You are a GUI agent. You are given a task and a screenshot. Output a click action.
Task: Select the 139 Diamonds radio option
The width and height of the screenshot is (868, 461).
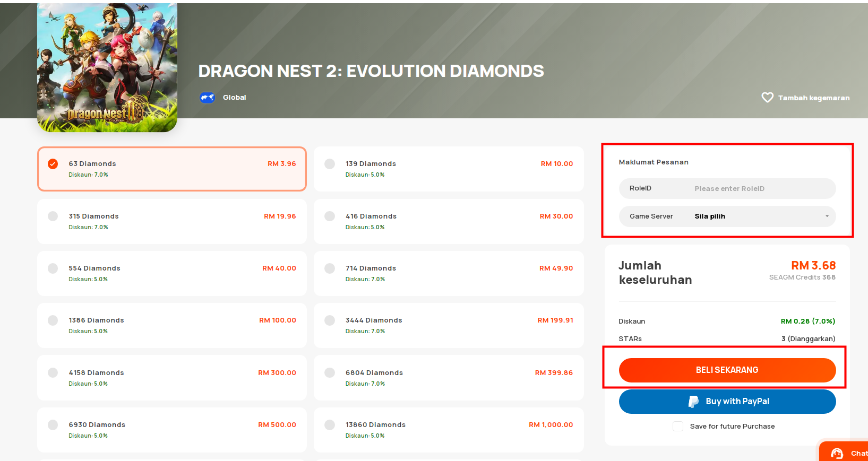[x=330, y=164]
